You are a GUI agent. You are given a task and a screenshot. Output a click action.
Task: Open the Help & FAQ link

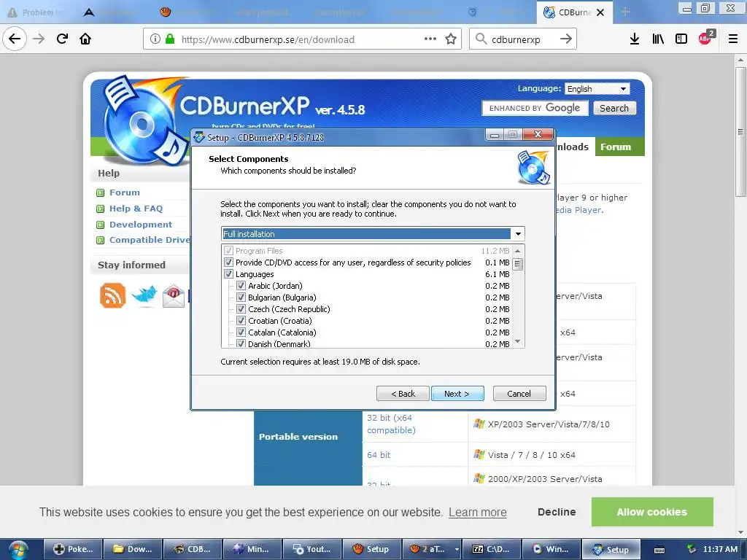(x=136, y=209)
